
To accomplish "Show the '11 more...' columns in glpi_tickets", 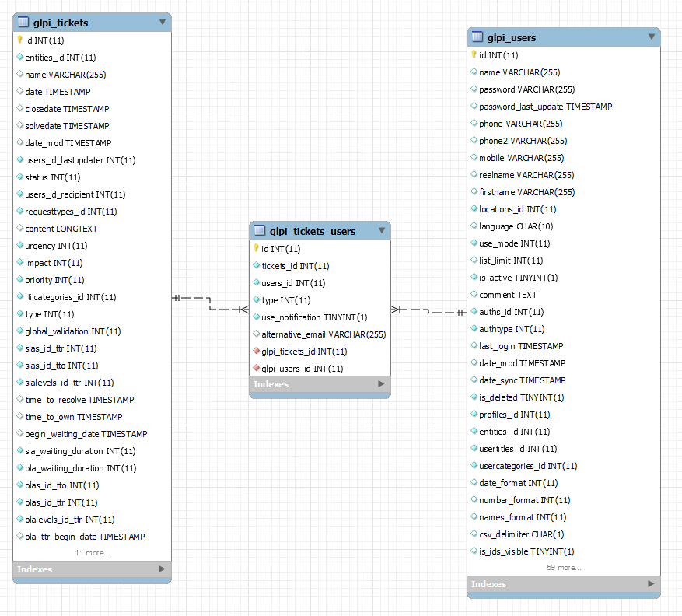I will point(93,553).
